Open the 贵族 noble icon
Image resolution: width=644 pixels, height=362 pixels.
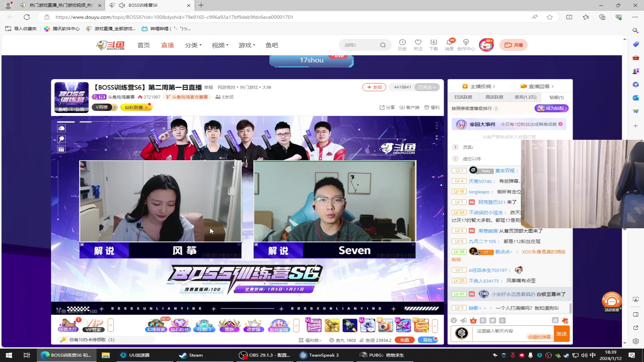pos(229,325)
